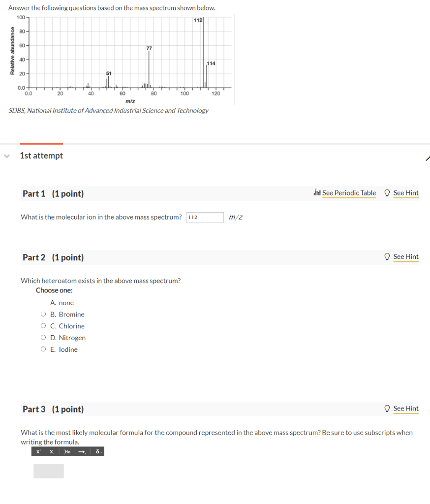430x504 pixels.
Task: Switch to the 1st attempt tab
Action: (x=41, y=155)
